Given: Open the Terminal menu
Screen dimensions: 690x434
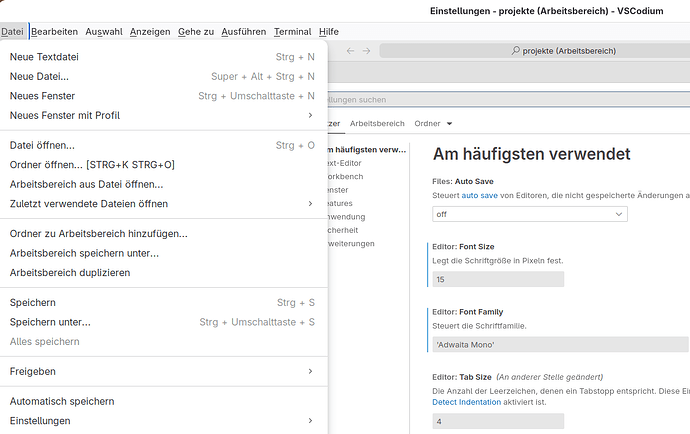Looking at the screenshot, I should tap(293, 32).
